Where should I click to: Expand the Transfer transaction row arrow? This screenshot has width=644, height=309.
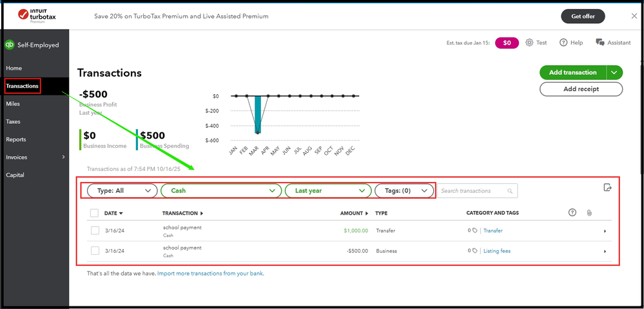click(605, 231)
